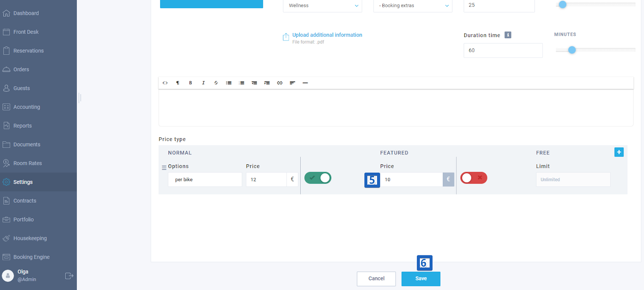The height and width of the screenshot is (290, 644).
Task: Turn off the green Featured toggle
Action: click(x=318, y=178)
